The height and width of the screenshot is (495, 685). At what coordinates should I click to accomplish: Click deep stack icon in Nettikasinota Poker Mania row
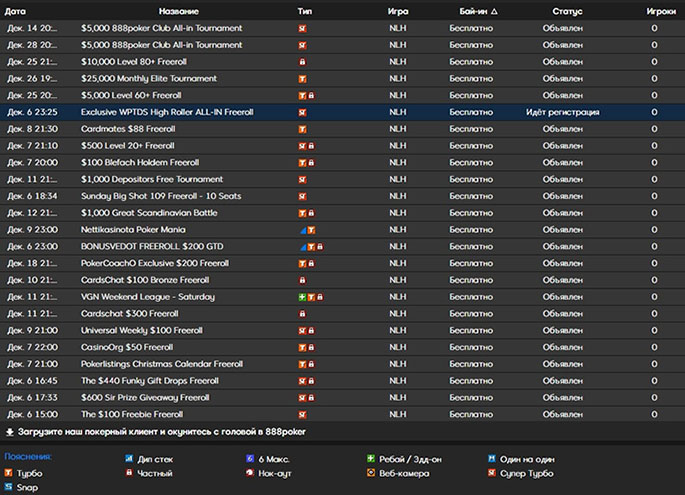(303, 230)
